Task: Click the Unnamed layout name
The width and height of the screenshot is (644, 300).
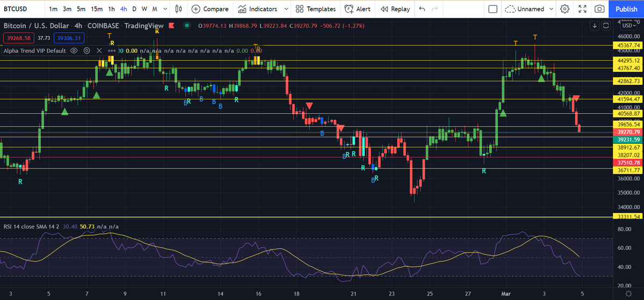Action: tap(531, 9)
